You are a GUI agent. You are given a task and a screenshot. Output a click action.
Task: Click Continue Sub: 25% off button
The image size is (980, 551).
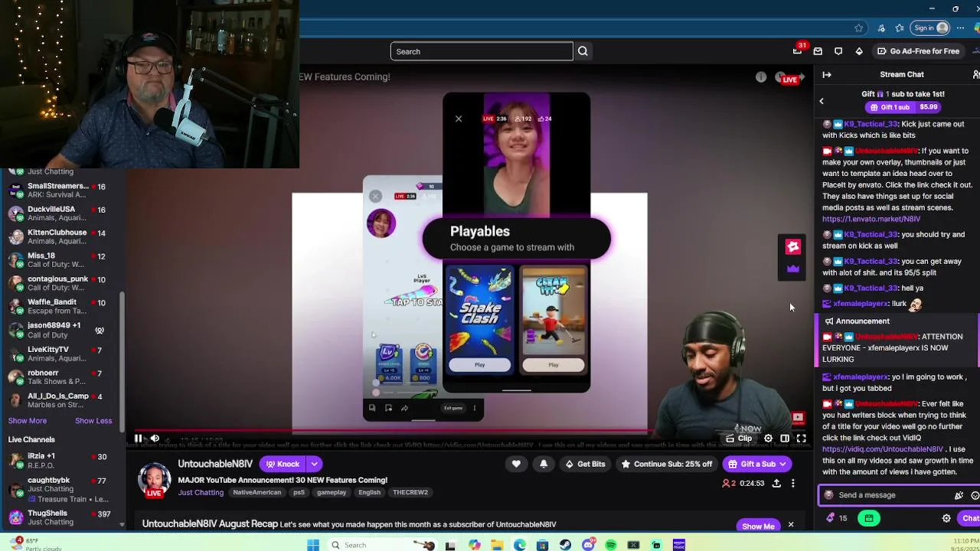click(666, 464)
